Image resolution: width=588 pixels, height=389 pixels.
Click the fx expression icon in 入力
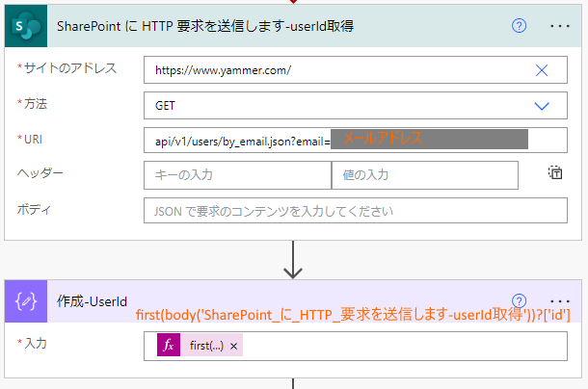169,345
